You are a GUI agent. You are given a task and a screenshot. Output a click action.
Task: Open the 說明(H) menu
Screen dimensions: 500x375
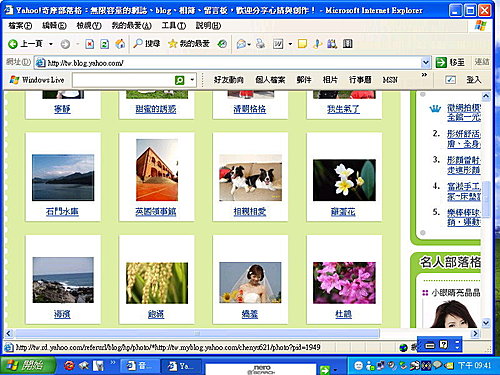(208, 26)
